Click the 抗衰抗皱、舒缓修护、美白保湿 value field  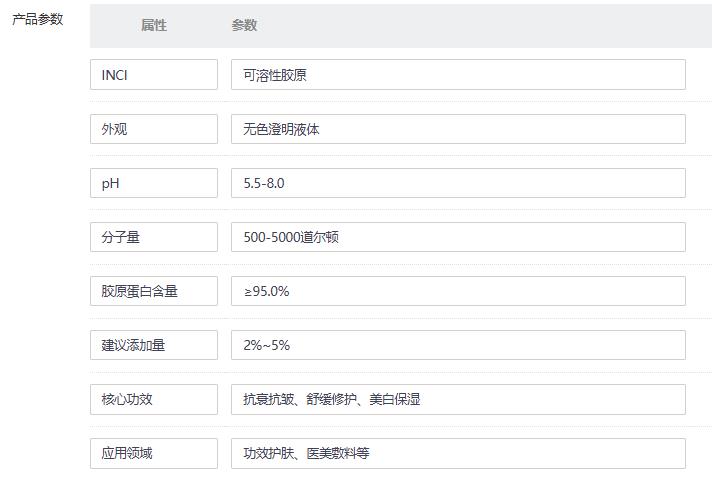pyautogui.click(x=457, y=399)
